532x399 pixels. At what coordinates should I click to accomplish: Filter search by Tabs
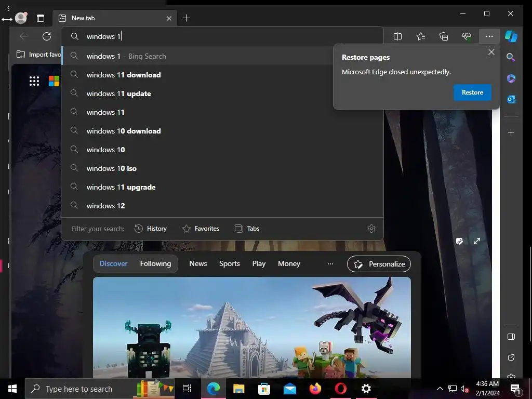[x=247, y=229]
